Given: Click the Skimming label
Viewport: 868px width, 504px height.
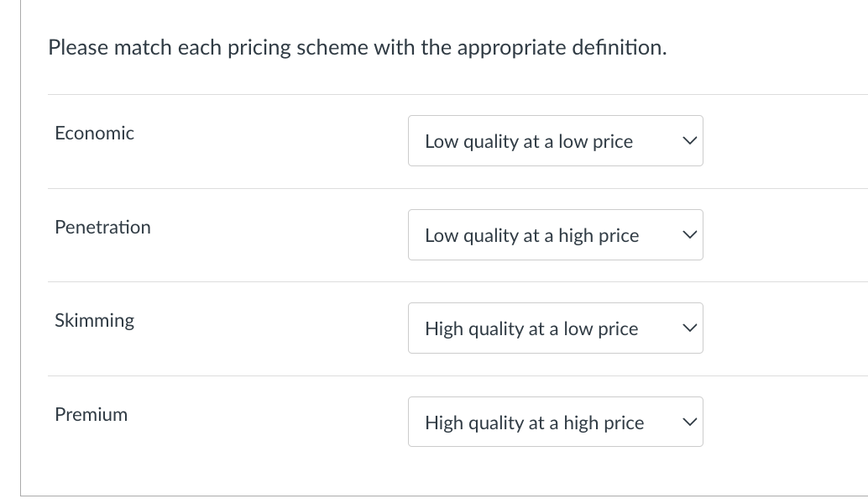Looking at the screenshot, I should [94, 320].
